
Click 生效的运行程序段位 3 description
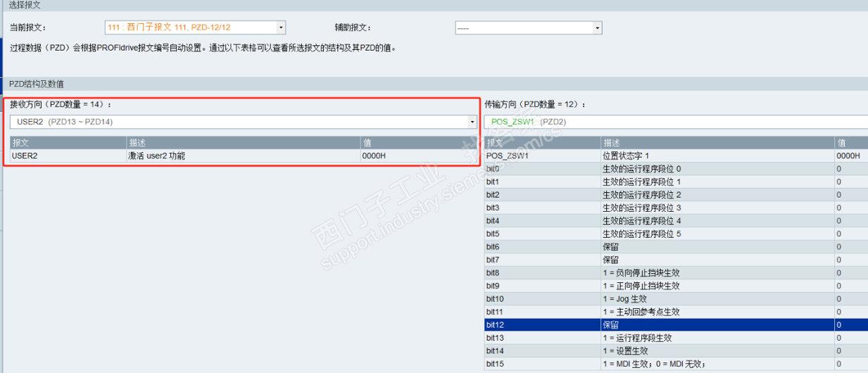[642, 208]
